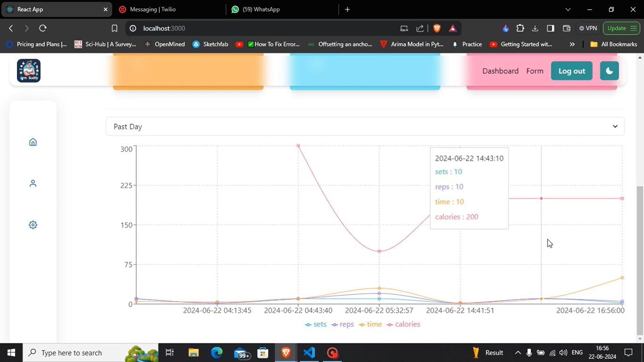Image resolution: width=644 pixels, height=362 pixels.
Task: Open the Form page in the navbar
Action: pos(535,71)
